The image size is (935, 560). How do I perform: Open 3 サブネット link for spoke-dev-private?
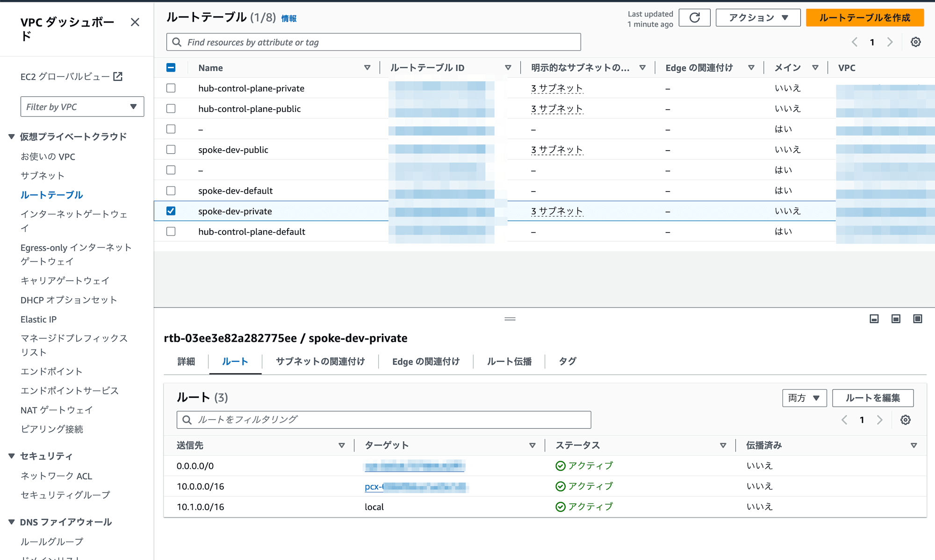(x=557, y=211)
